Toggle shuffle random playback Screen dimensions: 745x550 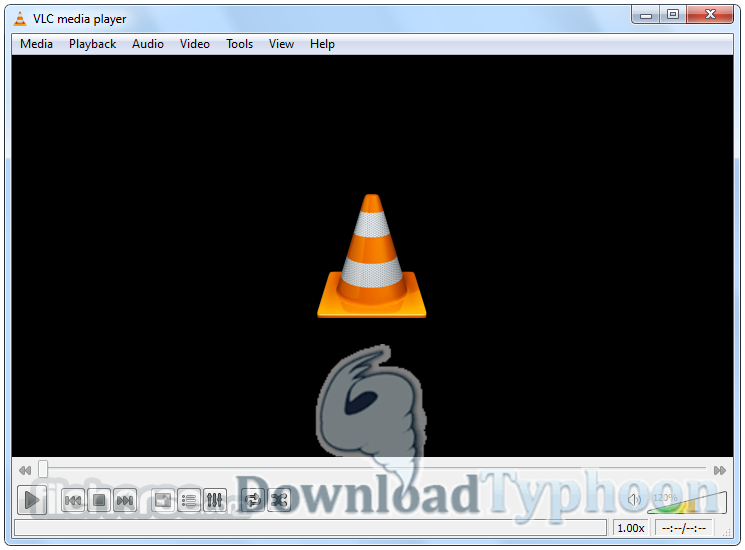[x=279, y=500]
